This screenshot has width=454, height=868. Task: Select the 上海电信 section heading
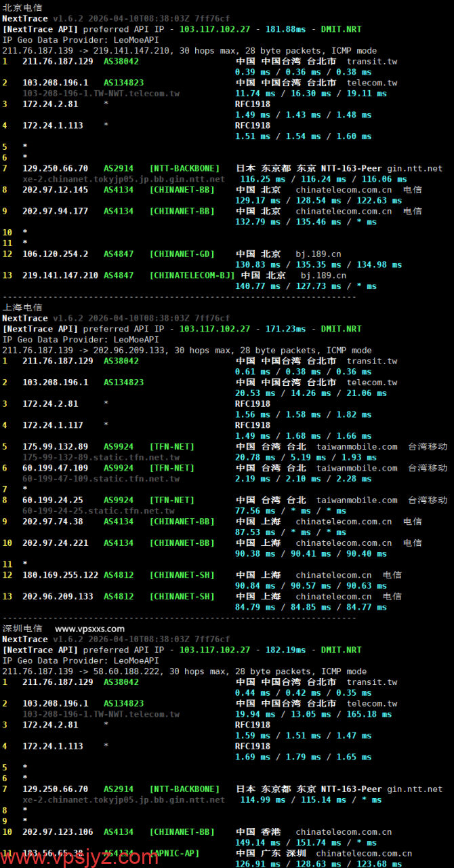pos(22,307)
